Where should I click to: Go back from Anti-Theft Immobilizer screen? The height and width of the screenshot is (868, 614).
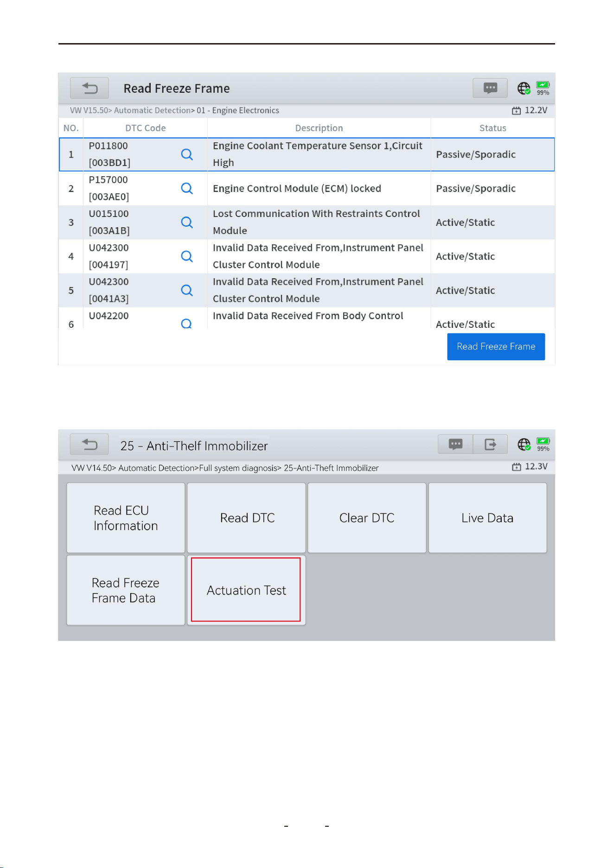[90, 445]
